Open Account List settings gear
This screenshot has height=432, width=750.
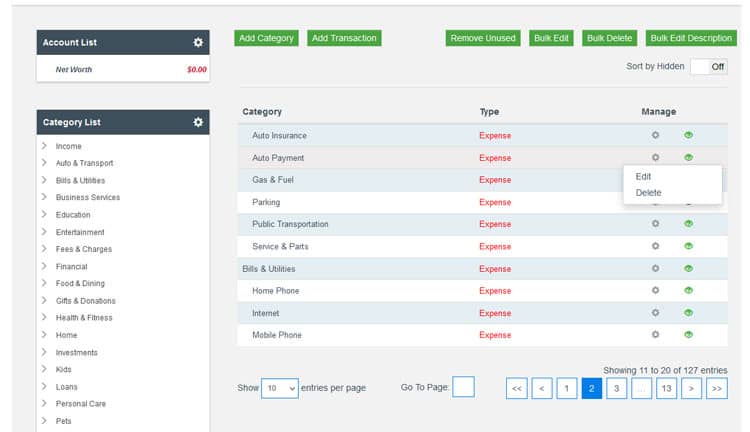198,43
